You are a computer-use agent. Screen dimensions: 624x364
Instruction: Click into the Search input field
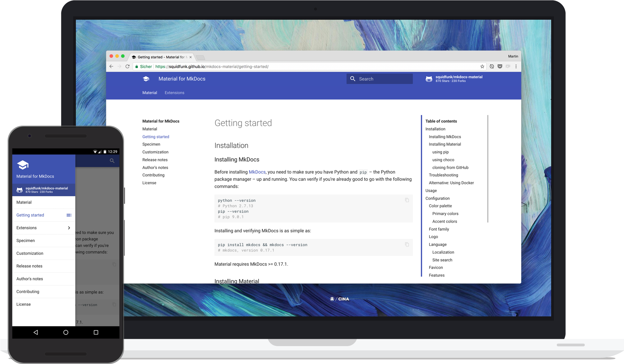[x=379, y=79]
